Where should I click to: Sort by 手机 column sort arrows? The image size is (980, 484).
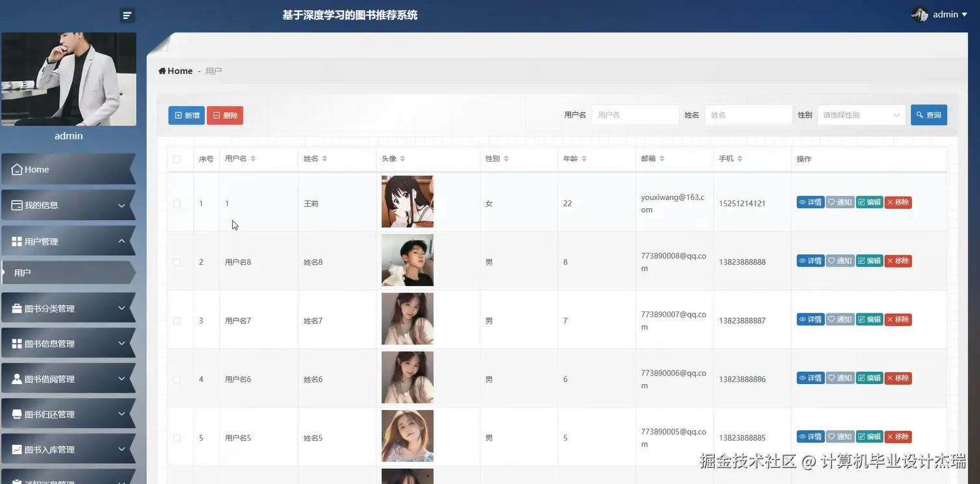[740, 159]
